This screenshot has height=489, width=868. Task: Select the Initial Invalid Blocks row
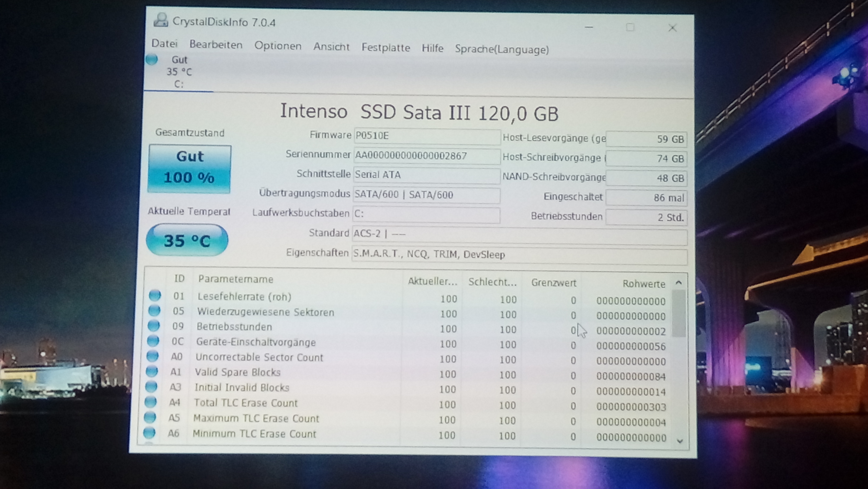click(x=242, y=387)
